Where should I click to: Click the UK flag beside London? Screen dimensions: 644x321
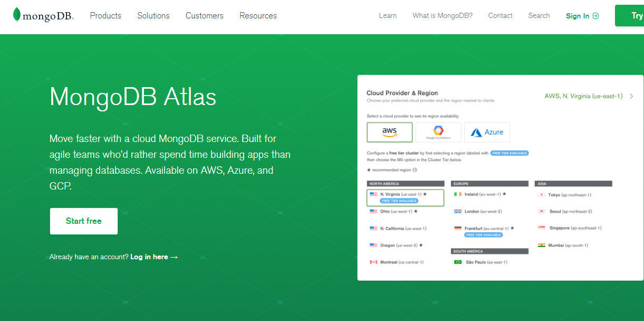point(458,211)
